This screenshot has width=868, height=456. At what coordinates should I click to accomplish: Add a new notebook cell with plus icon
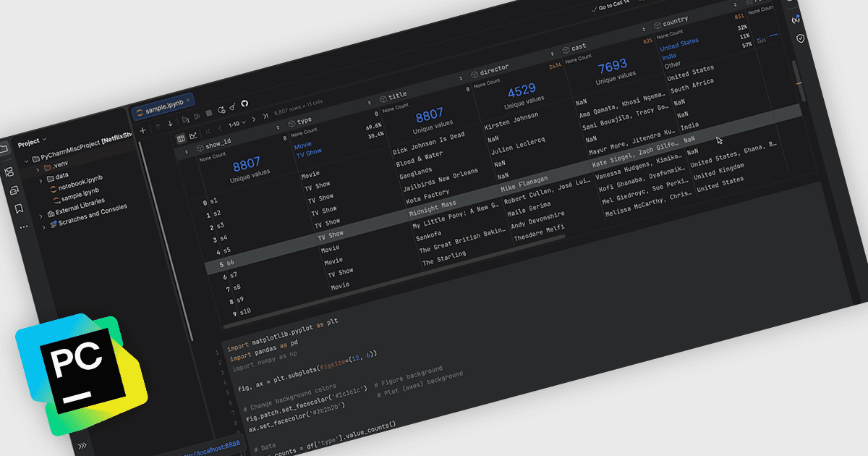142,130
